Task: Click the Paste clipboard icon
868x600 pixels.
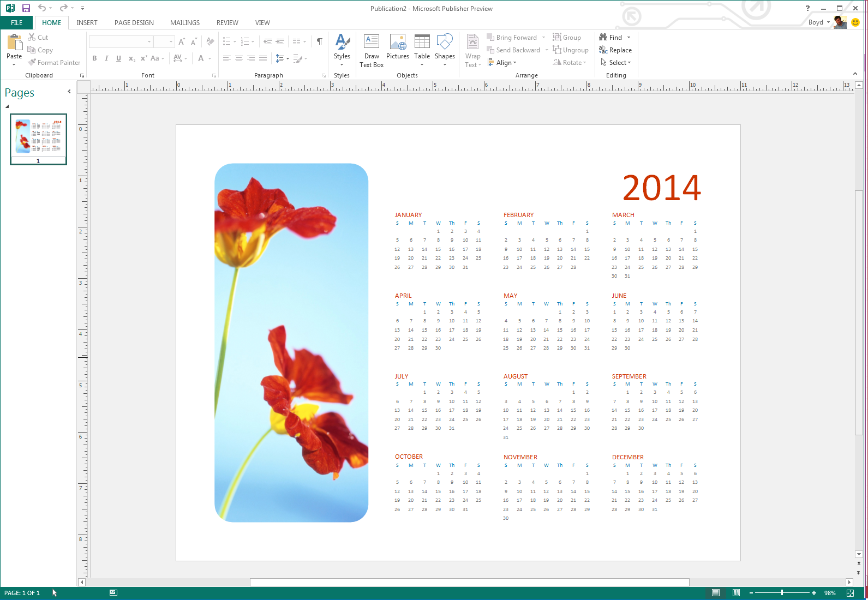Action: 14,43
